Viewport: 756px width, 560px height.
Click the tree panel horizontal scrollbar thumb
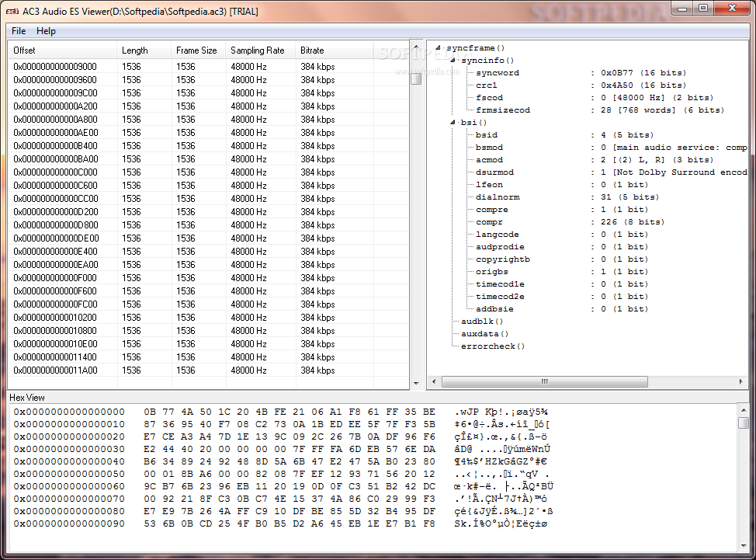pyautogui.click(x=545, y=381)
